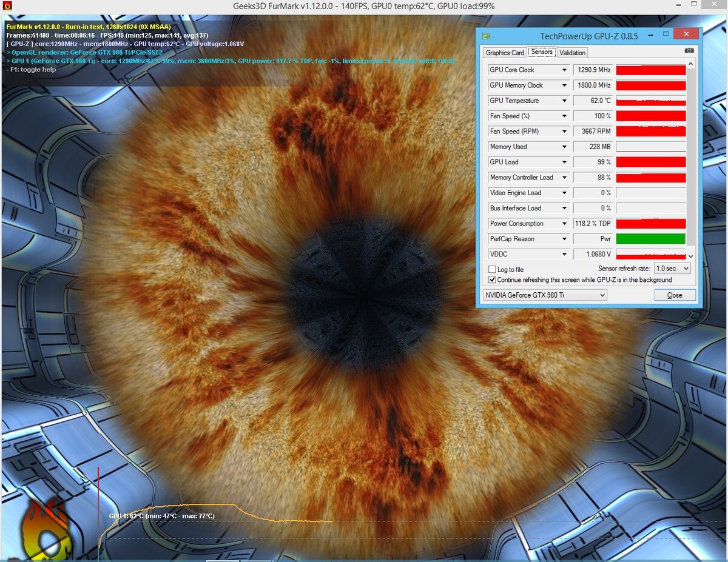Image resolution: width=728 pixels, height=562 pixels.
Task: Enable the Log to file checkbox
Action: point(492,269)
